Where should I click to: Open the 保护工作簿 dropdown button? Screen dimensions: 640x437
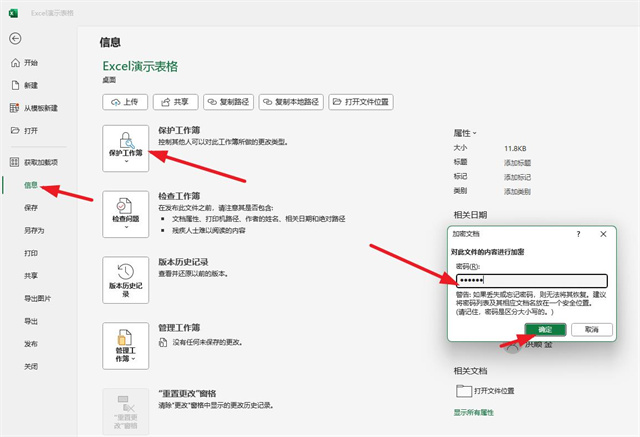[x=126, y=149]
